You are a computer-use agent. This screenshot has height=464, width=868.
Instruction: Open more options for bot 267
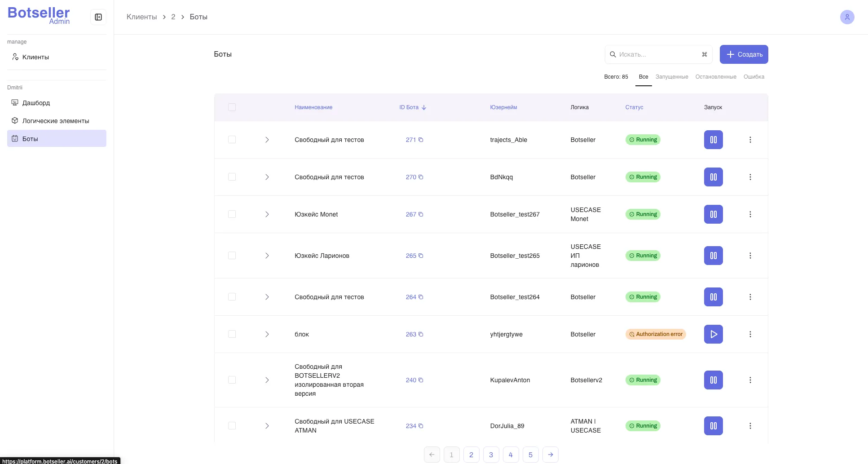click(x=750, y=214)
